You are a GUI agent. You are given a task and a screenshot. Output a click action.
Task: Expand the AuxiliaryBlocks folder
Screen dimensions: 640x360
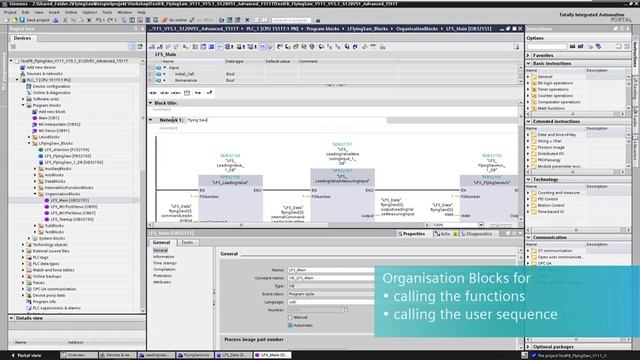35,169
